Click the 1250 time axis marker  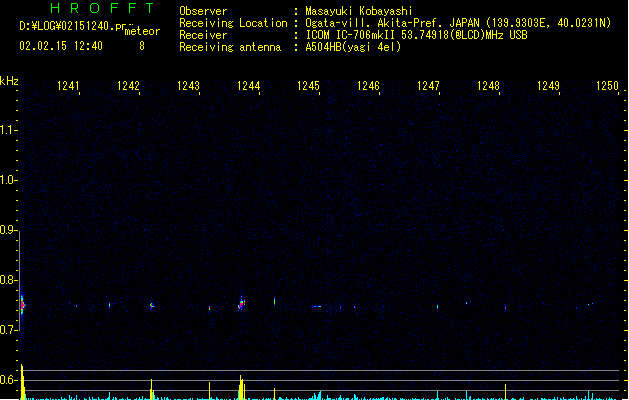click(607, 86)
